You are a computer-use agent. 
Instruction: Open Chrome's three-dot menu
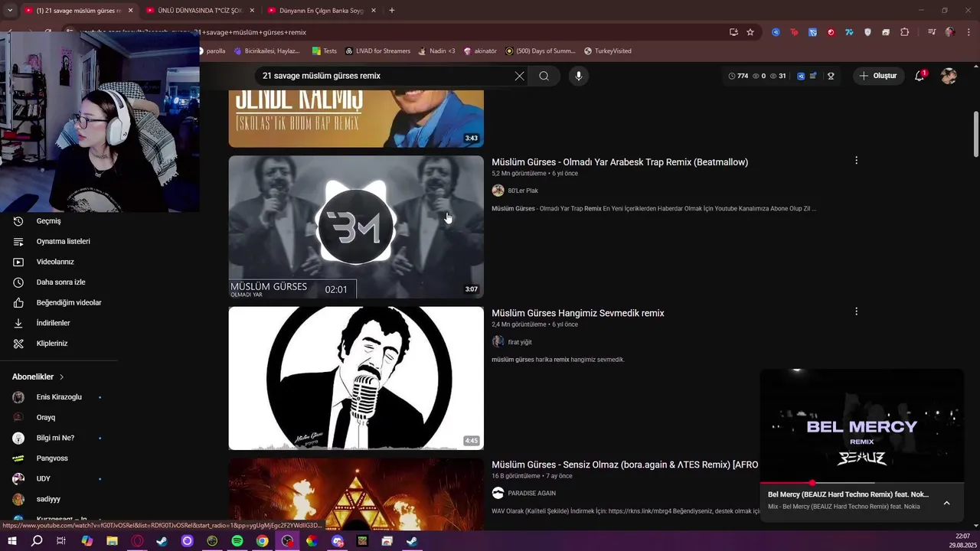click(x=967, y=32)
